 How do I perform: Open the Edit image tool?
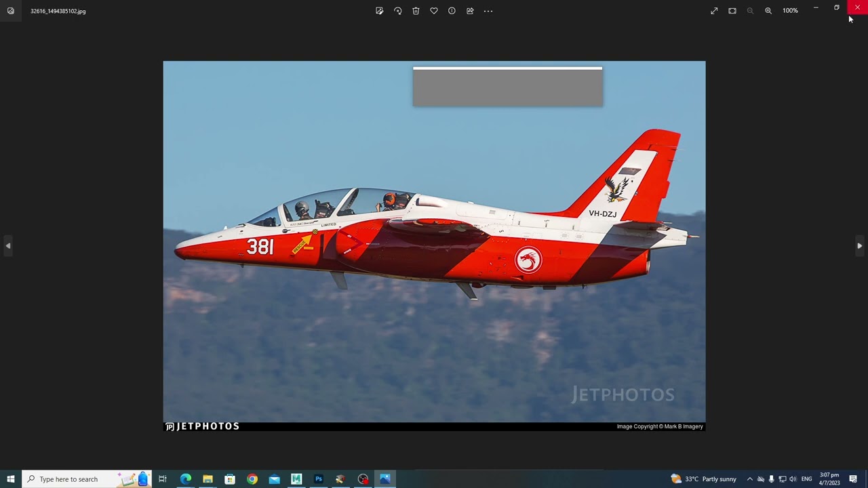point(380,11)
